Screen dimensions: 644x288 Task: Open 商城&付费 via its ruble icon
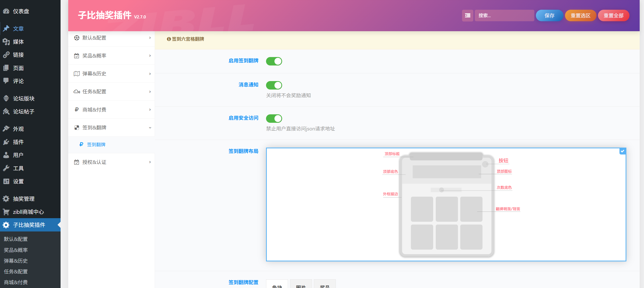77,109
